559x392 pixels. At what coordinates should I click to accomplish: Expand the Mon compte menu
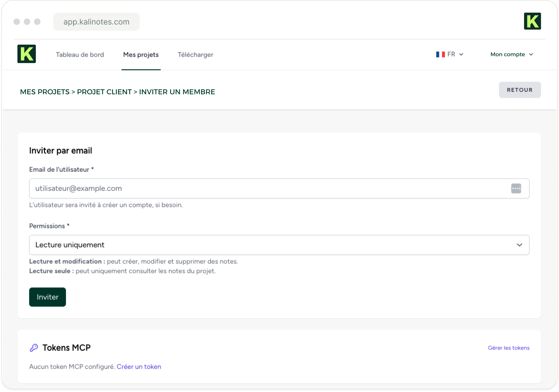[512, 54]
